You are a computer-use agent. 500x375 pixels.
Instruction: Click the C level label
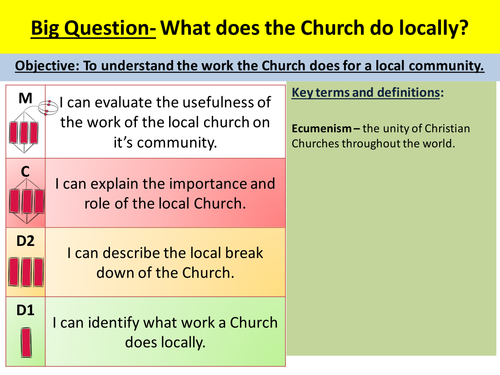click(x=25, y=172)
